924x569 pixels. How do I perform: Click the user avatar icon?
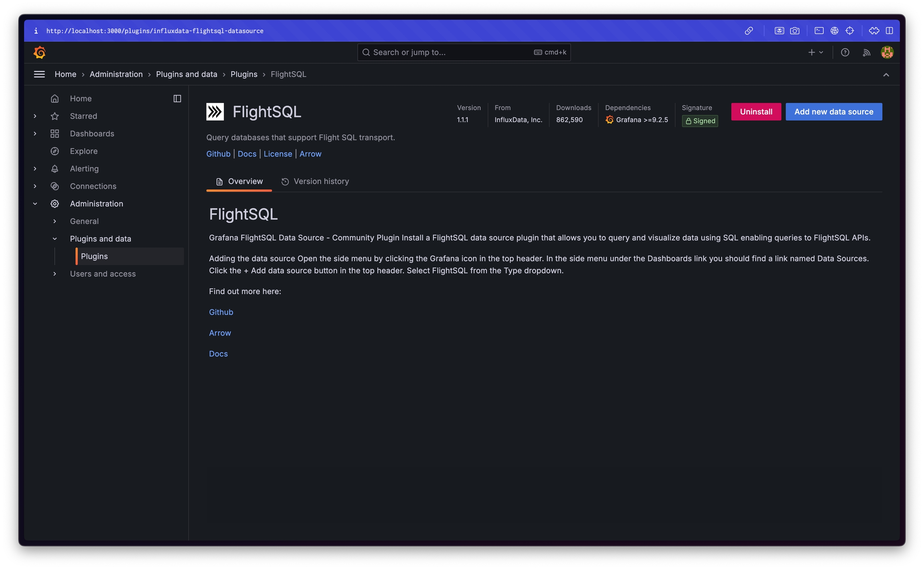tap(887, 53)
